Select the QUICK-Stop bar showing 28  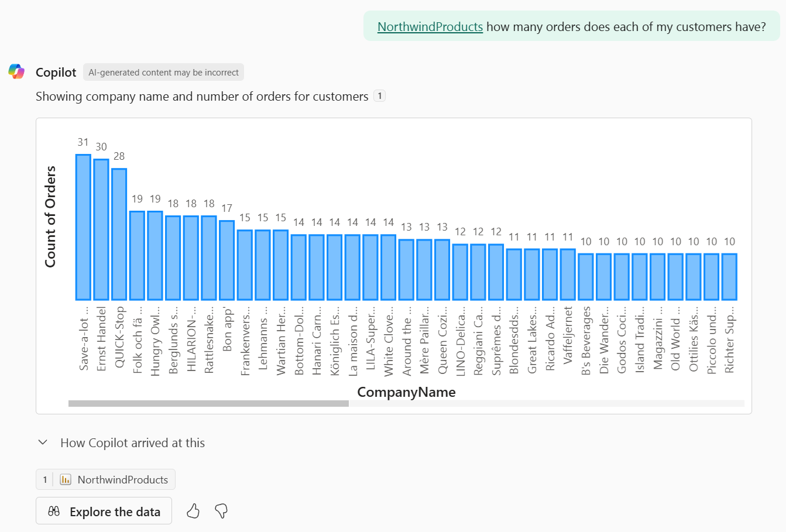(119, 234)
